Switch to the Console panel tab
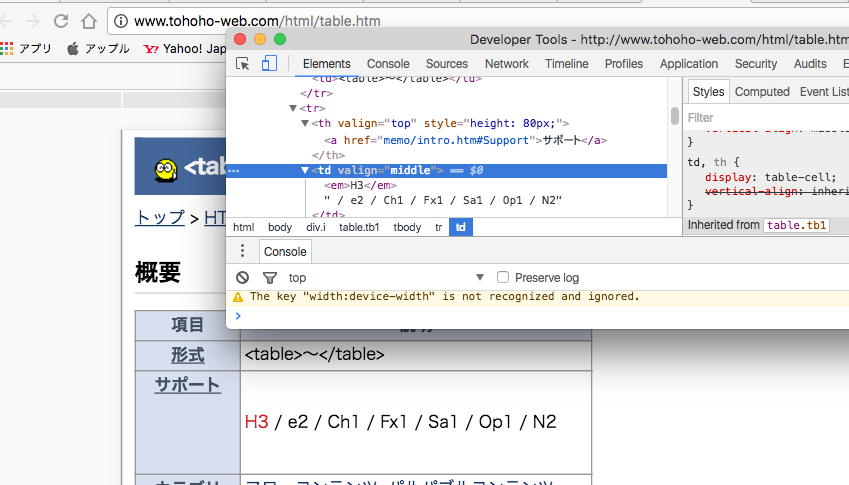849x485 pixels. [x=388, y=64]
